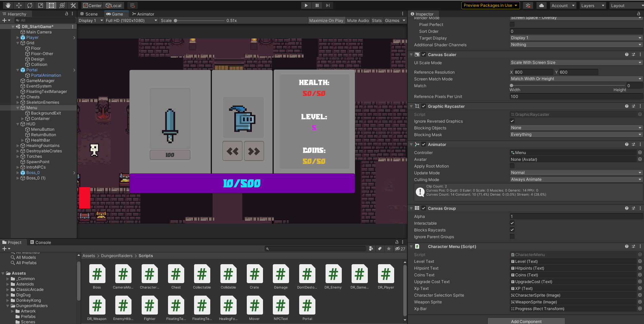644x324 pixels.
Task: Collapse the Canvas Group component
Action: coord(411,208)
